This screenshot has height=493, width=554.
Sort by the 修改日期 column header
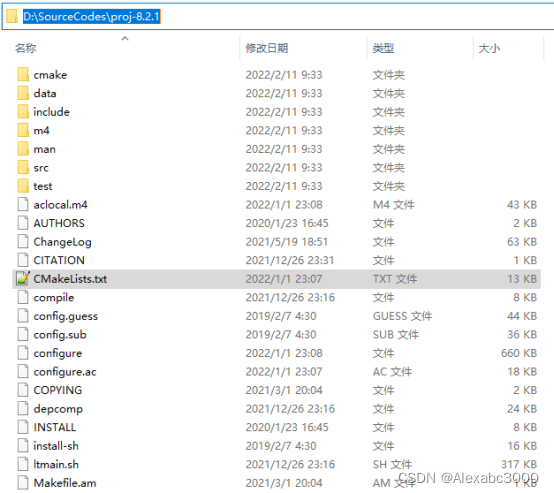267,48
